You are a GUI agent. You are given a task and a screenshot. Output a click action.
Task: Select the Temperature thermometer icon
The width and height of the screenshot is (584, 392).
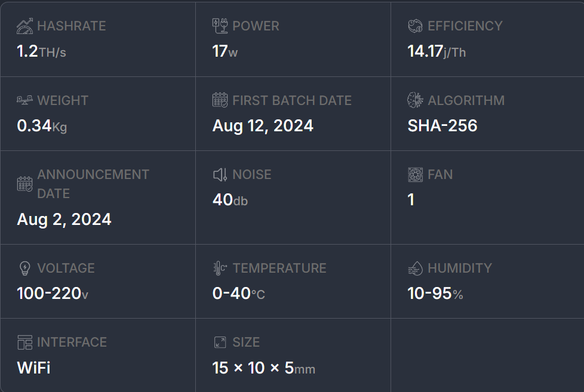220,268
